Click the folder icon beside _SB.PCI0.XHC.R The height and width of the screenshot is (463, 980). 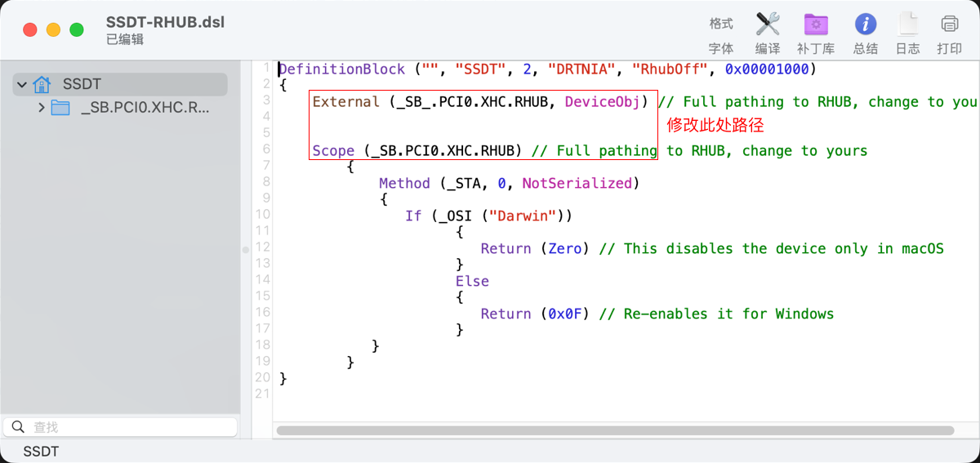60,108
